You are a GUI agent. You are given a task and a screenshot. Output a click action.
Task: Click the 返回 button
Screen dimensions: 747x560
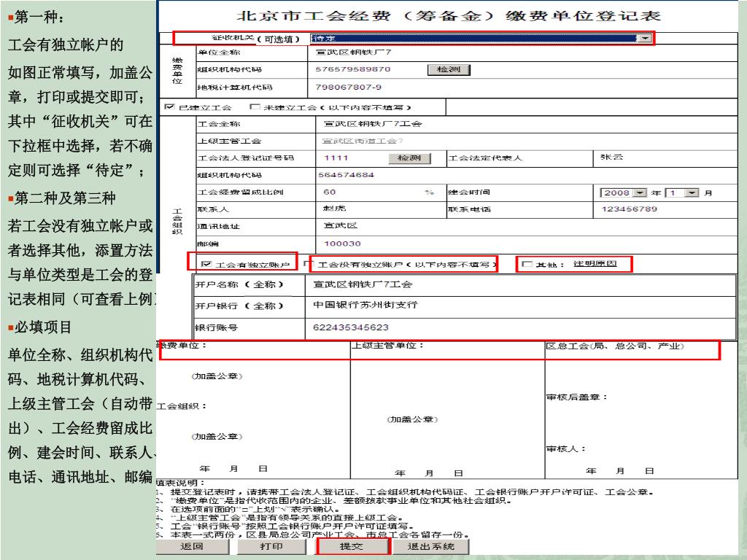[x=193, y=547]
